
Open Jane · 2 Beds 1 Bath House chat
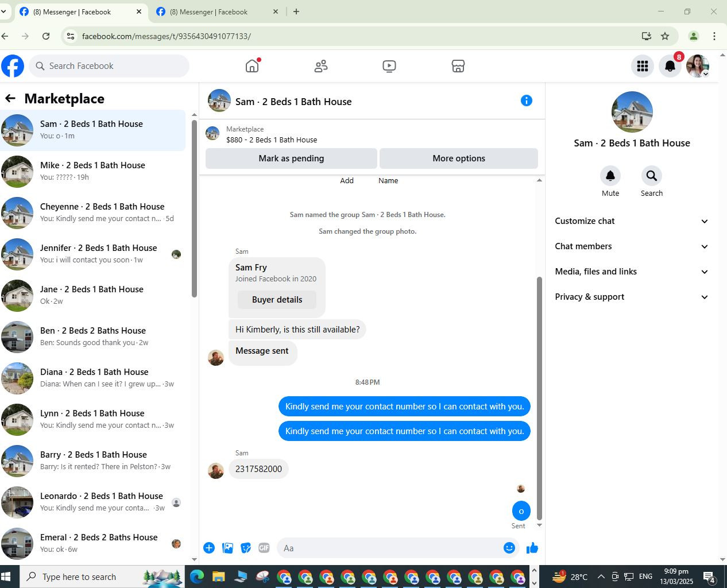pos(93,295)
